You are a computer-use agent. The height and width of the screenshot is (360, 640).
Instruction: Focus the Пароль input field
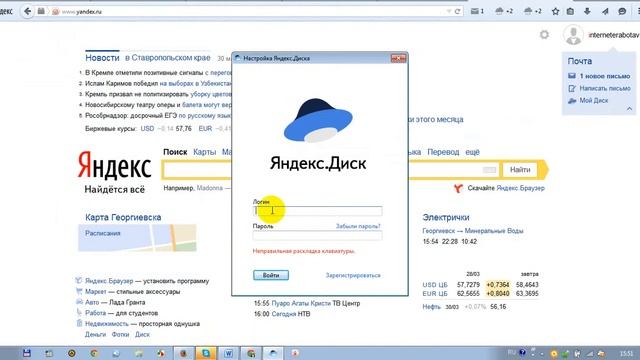[318, 236]
